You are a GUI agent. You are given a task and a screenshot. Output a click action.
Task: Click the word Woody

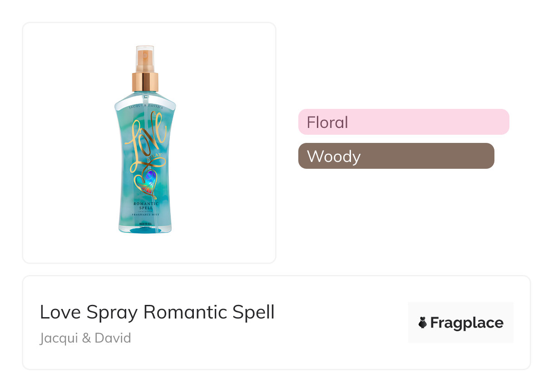tap(334, 157)
